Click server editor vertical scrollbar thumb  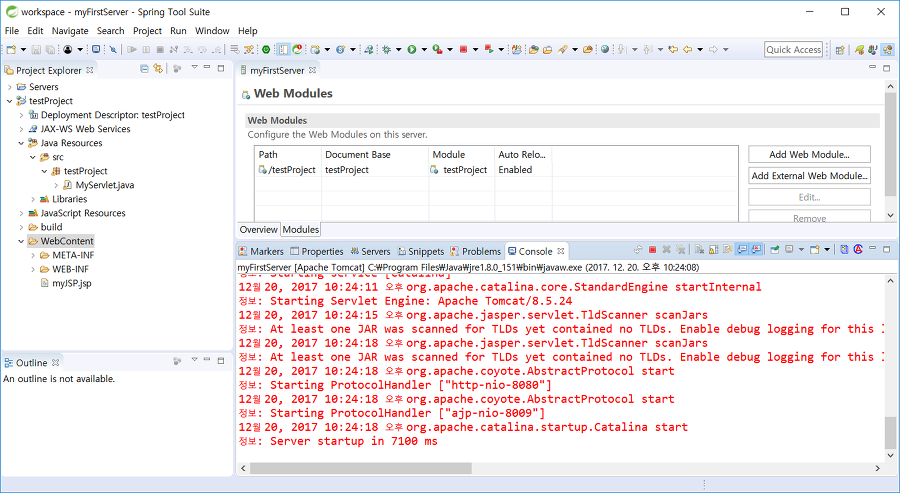click(890, 145)
